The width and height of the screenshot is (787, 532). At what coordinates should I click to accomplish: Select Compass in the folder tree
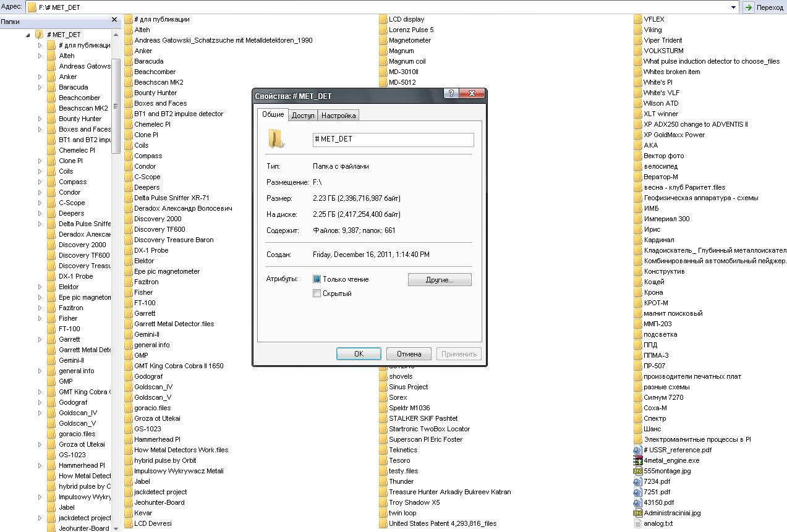point(72,182)
